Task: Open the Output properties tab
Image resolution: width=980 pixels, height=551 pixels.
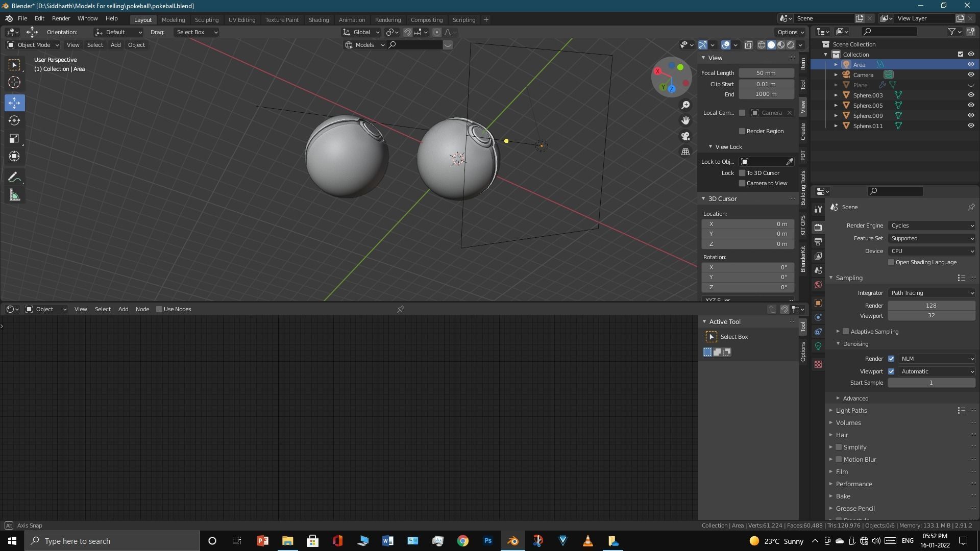Action: (x=818, y=241)
